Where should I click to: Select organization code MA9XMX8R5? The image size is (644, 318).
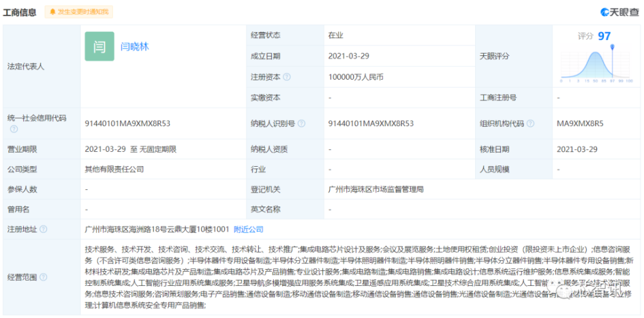tap(580, 123)
